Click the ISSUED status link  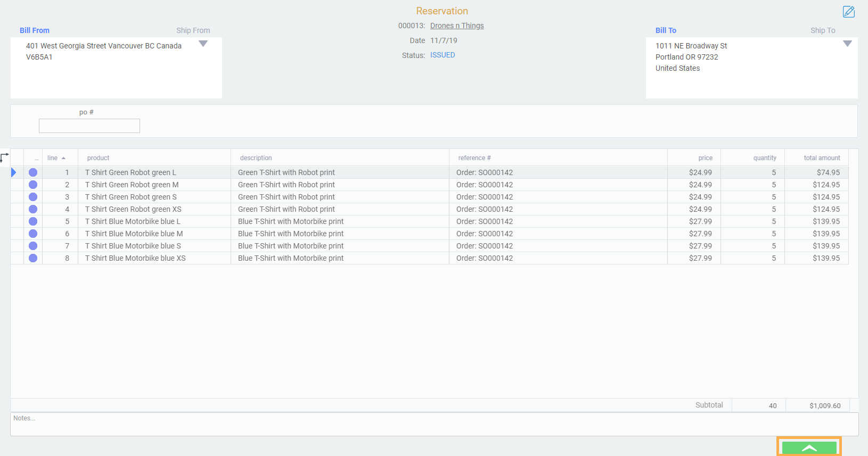443,55
